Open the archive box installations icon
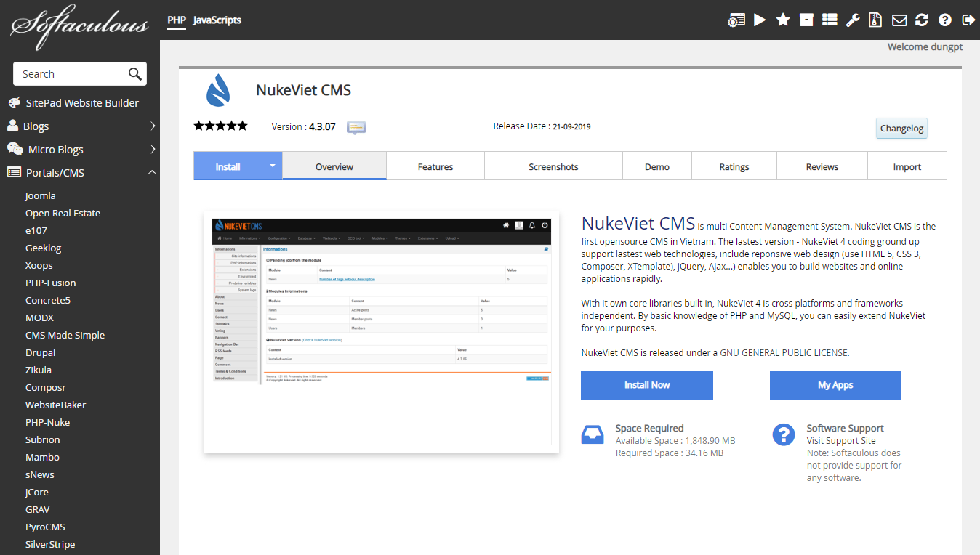The width and height of the screenshot is (980, 555). coord(806,20)
